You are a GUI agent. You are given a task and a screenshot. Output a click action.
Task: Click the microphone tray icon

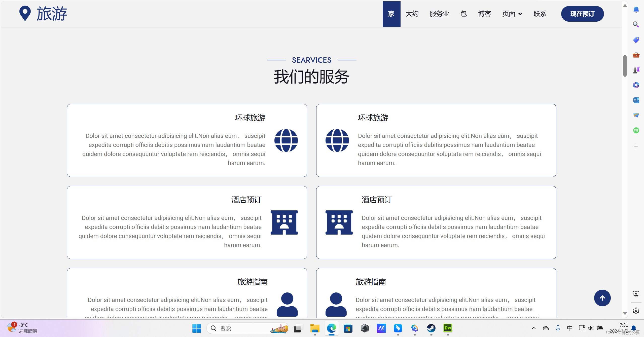point(558,328)
